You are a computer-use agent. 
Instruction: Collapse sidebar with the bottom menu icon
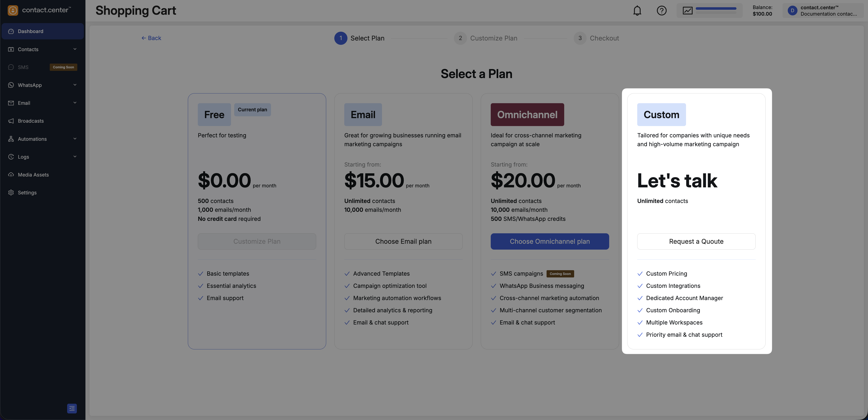click(x=72, y=408)
